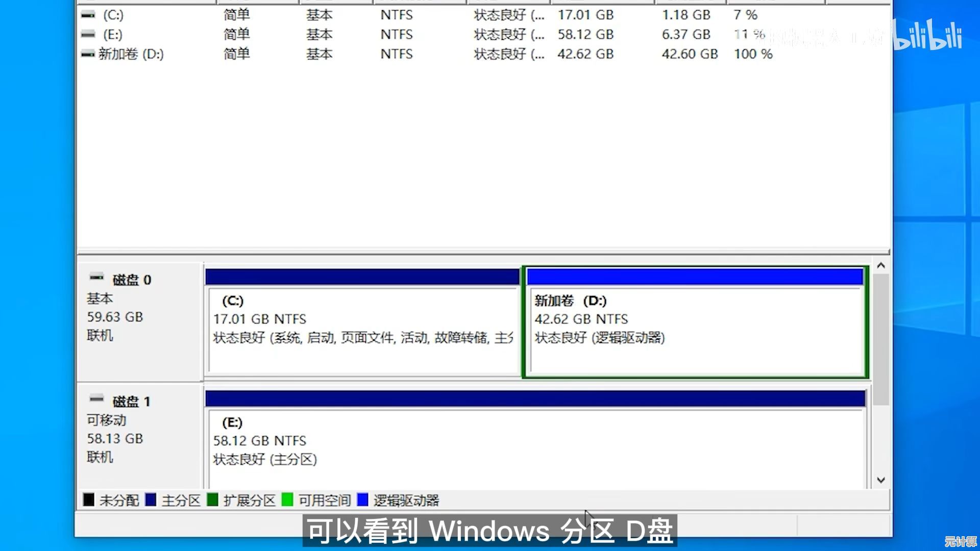
Task: Click 简单 layout cell in (C:) row
Action: (237, 15)
